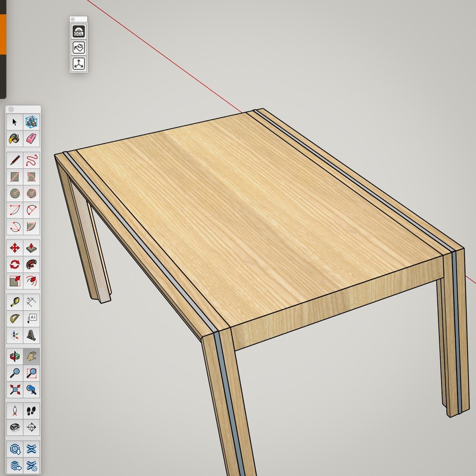Switch to the Orbit camera tool

click(15, 357)
